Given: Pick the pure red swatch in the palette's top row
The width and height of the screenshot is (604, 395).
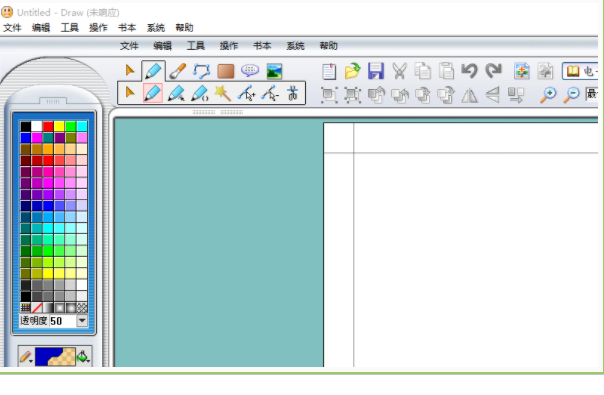Looking at the screenshot, I should click(48, 126).
